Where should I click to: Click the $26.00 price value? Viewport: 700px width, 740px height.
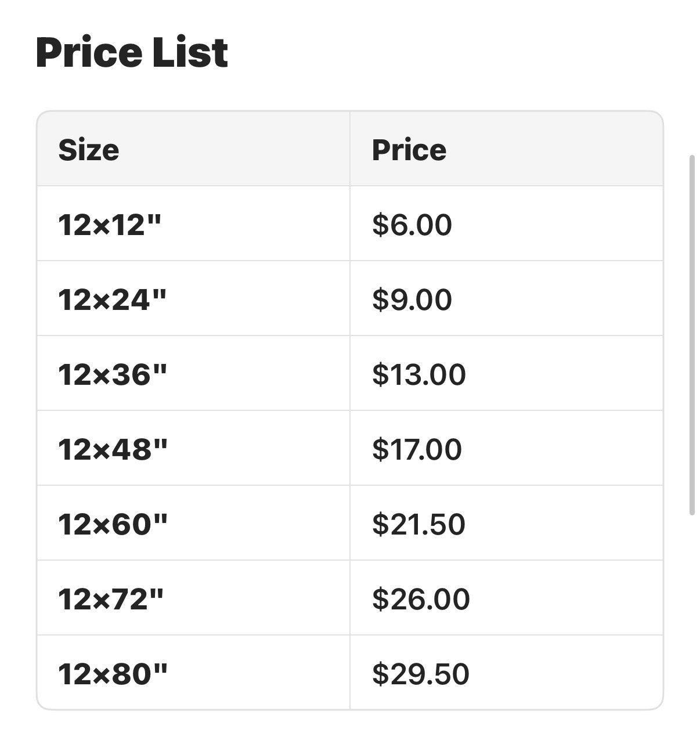point(421,599)
